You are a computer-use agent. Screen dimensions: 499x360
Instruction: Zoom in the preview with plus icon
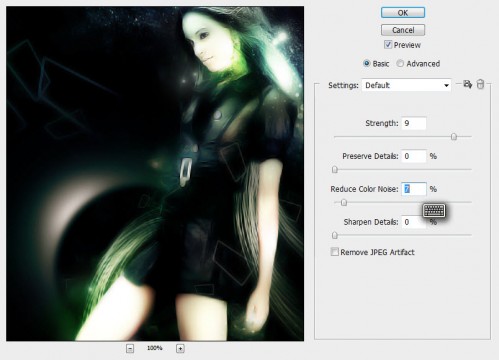click(x=180, y=349)
